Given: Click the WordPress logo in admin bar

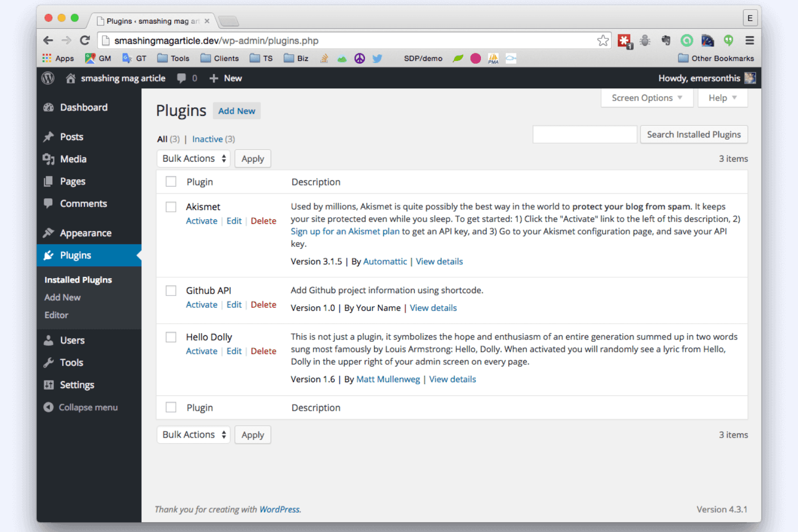Looking at the screenshot, I should point(48,78).
